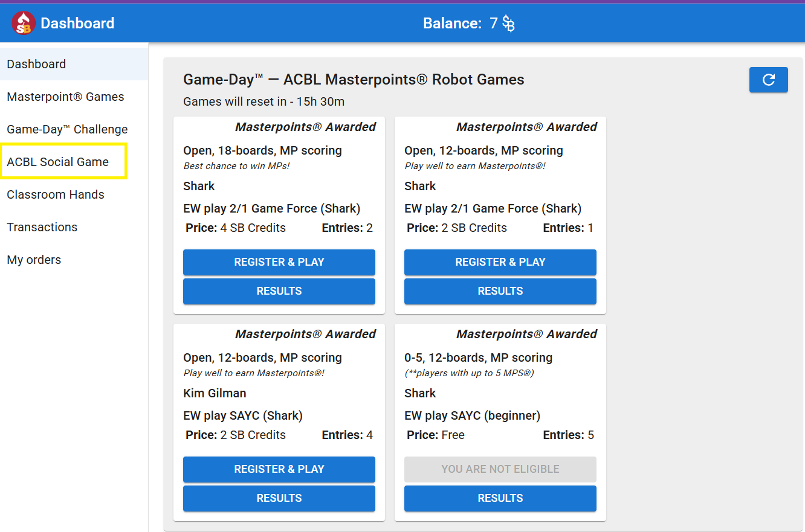Open the Dashboard sidebar item
This screenshot has height=532, width=805.
point(74,64)
